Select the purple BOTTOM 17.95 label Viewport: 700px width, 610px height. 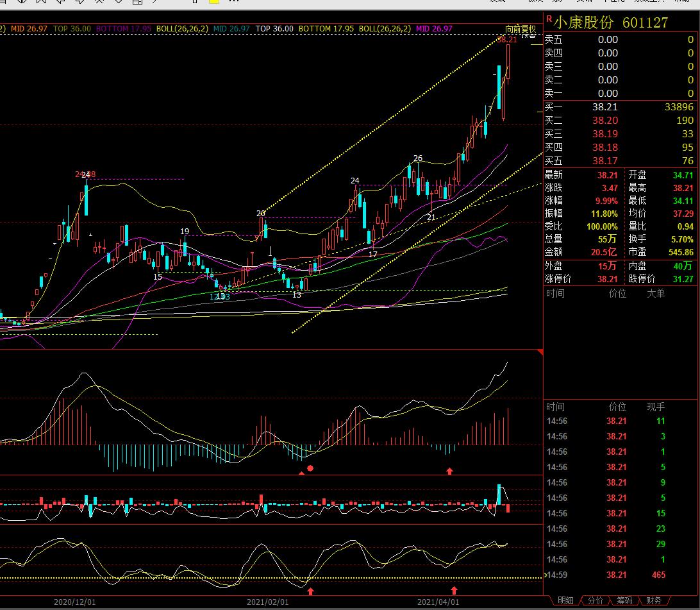pos(124,29)
